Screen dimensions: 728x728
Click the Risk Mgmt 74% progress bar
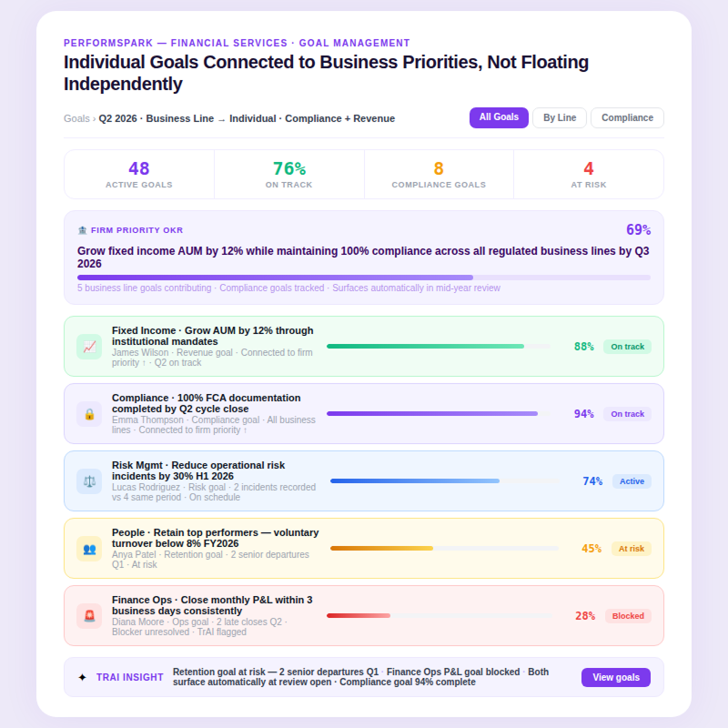point(445,481)
